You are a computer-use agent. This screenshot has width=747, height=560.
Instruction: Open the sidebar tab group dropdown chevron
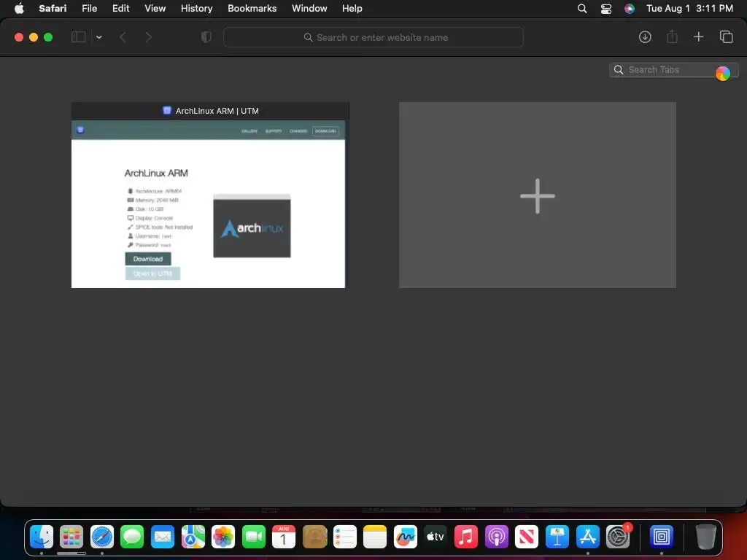98,37
